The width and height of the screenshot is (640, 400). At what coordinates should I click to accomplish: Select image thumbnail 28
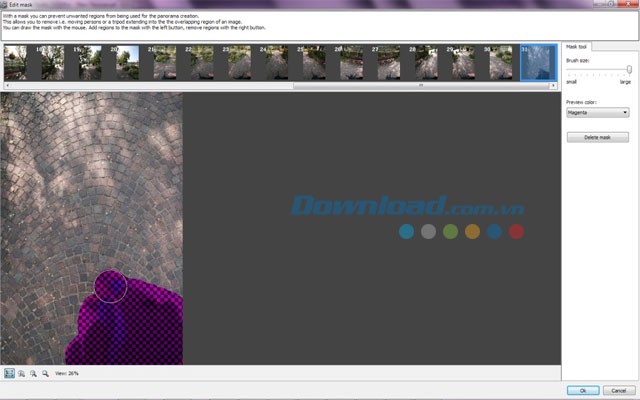(426, 63)
